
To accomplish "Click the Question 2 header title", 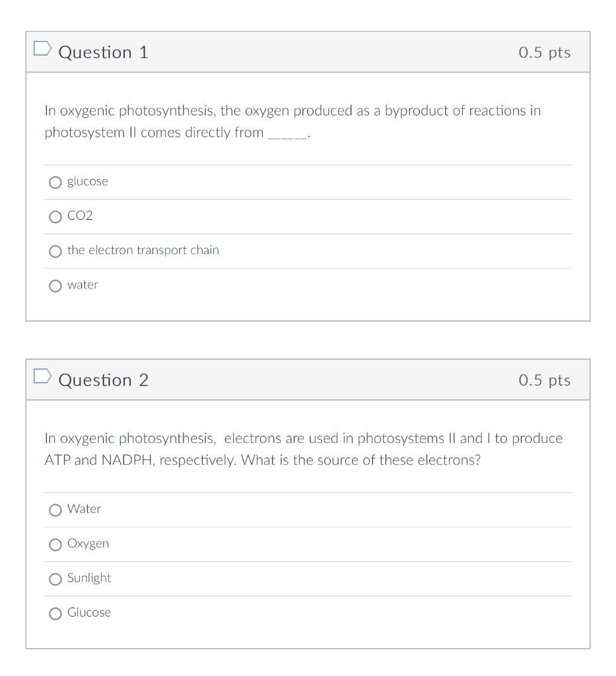I will [104, 380].
